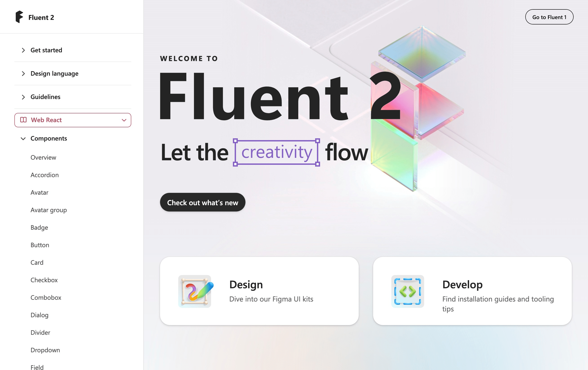This screenshot has width=588, height=370.
Task: Open the Design card link
Action: click(x=259, y=291)
